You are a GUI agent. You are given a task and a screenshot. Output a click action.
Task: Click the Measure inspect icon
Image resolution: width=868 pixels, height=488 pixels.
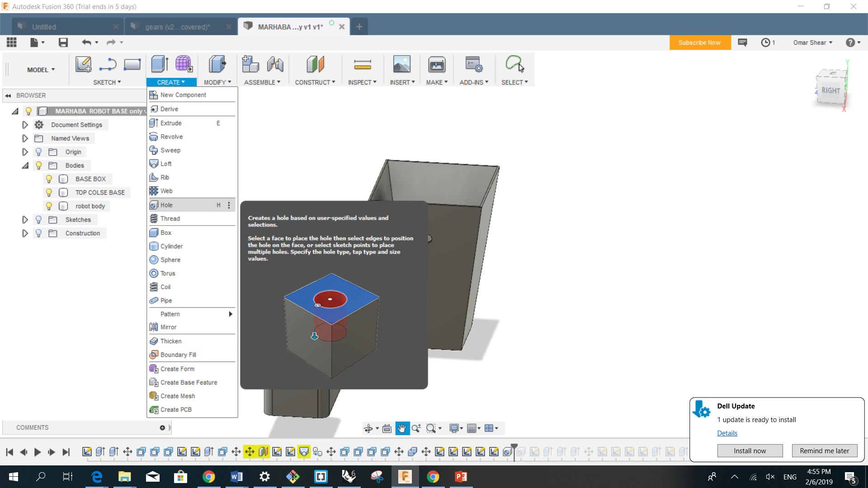[x=362, y=65]
